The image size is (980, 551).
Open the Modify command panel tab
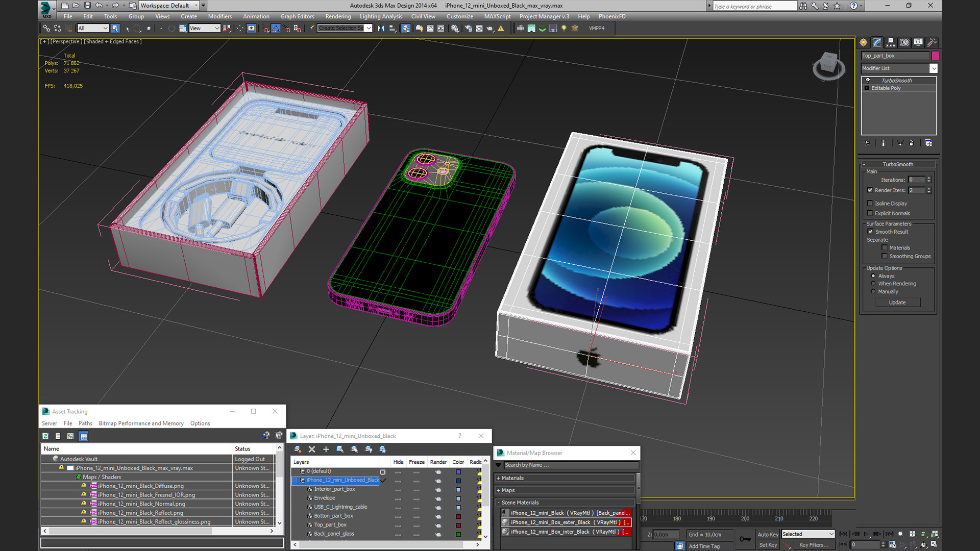click(877, 42)
